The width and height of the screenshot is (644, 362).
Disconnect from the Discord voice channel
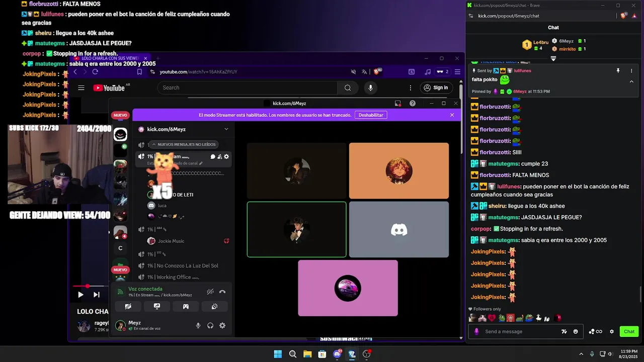[222, 292]
